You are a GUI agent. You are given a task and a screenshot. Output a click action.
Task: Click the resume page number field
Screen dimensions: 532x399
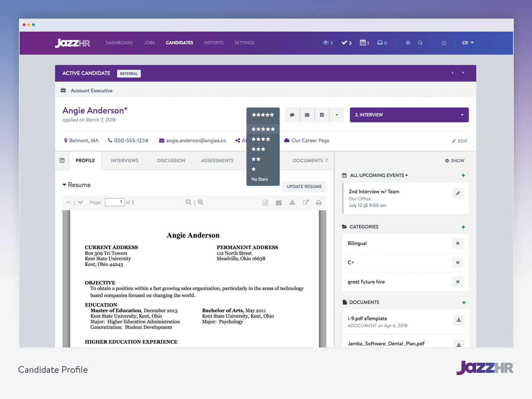click(115, 202)
